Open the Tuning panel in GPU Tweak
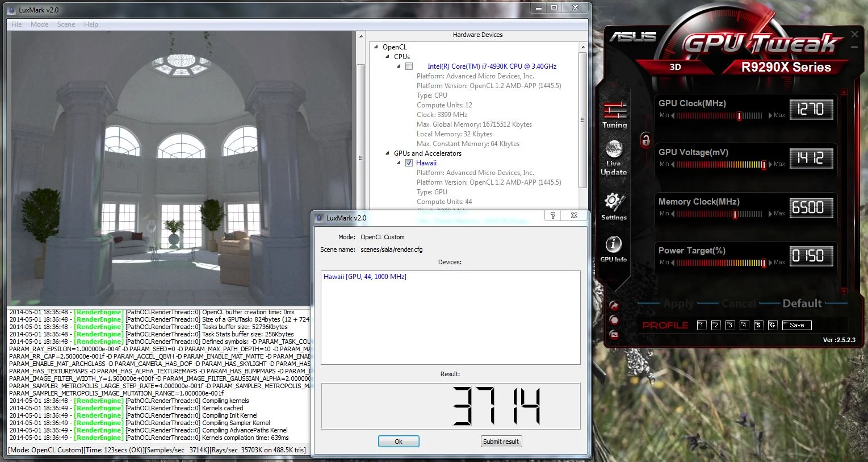Viewport: 868px width, 462px height. point(614,115)
